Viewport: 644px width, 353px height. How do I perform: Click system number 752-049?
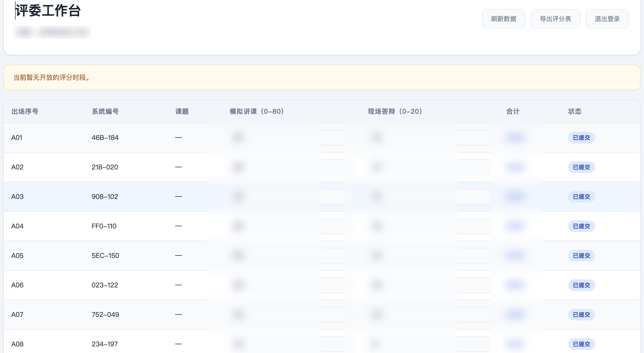105,315
